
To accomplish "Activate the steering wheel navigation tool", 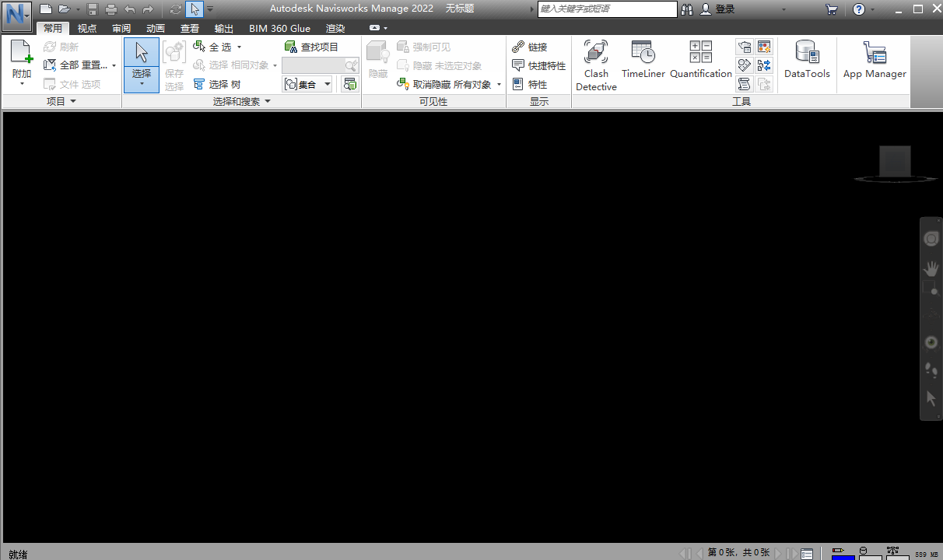I will (x=931, y=239).
